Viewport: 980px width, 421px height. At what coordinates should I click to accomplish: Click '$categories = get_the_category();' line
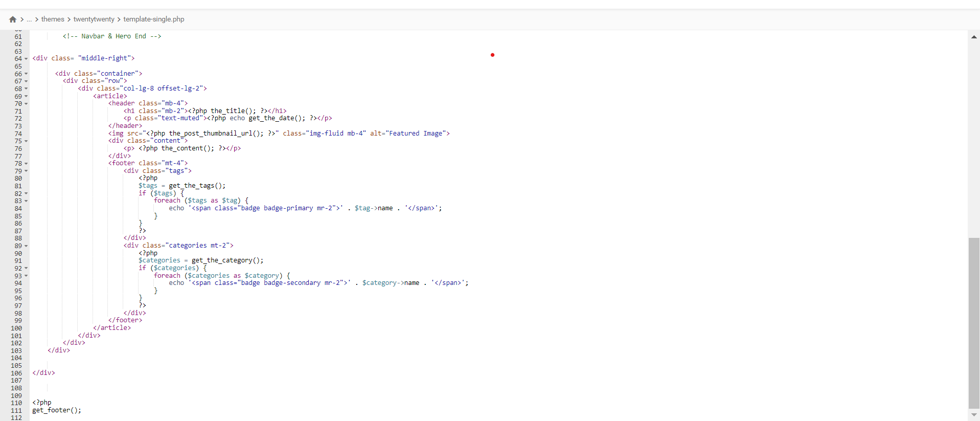(201, 260)
